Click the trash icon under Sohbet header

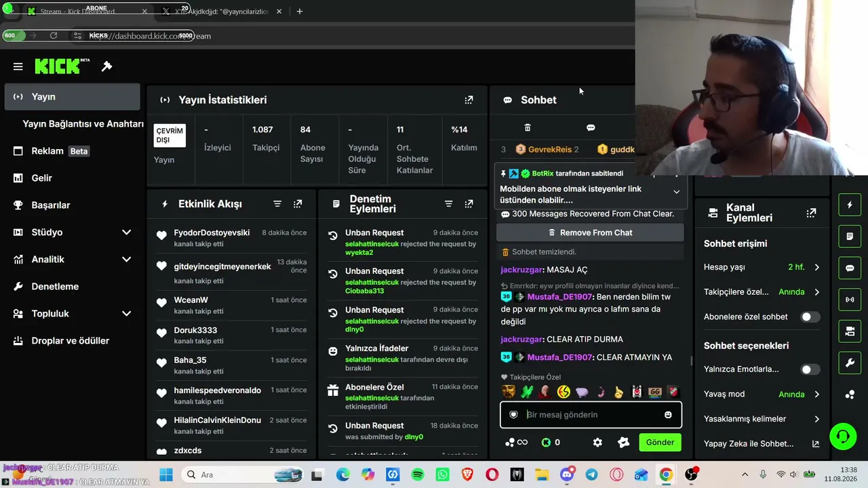(528, 127)
